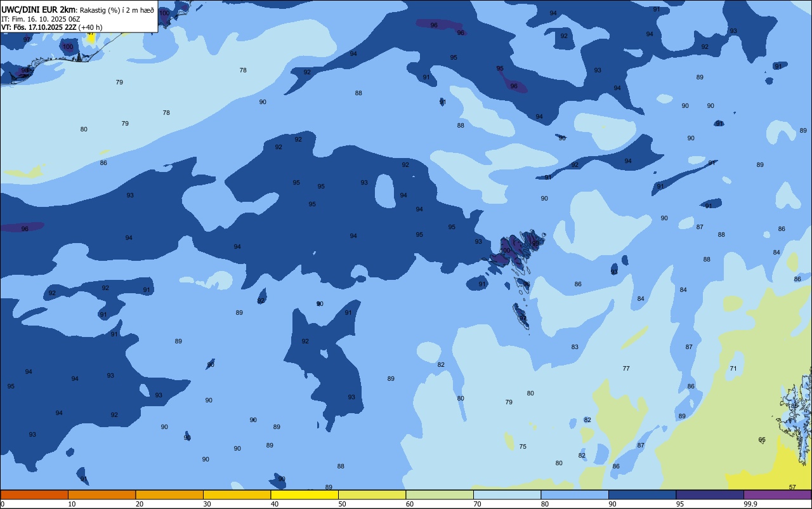Click the purple legend swatch above 99.9
Viewport: 812px width, 509px height.
point(778,494)
